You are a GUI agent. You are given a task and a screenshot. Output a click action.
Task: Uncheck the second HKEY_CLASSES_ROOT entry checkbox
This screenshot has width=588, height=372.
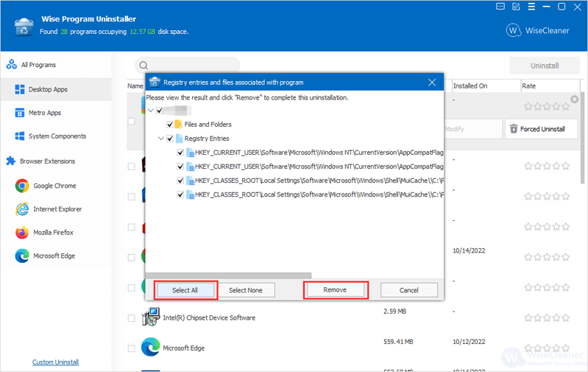coord(180,194)
